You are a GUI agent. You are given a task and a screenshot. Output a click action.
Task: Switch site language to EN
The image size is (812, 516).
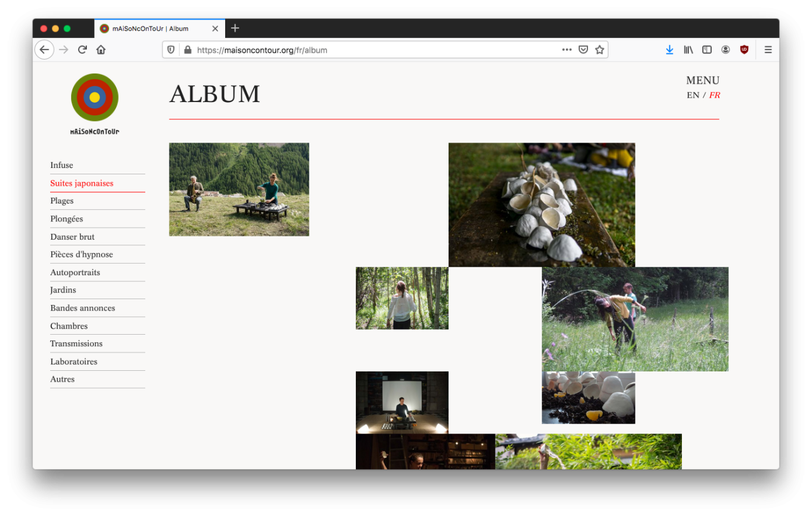693,95
